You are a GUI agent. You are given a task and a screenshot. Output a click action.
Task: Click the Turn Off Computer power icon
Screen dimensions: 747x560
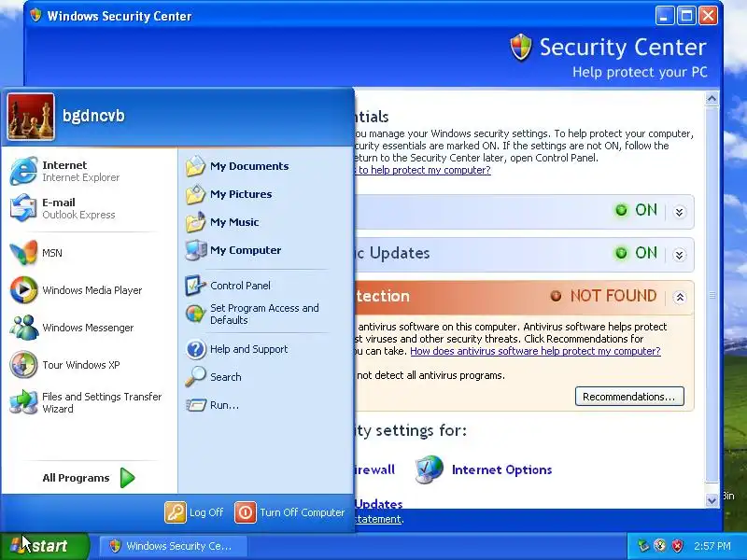point(246,512)
